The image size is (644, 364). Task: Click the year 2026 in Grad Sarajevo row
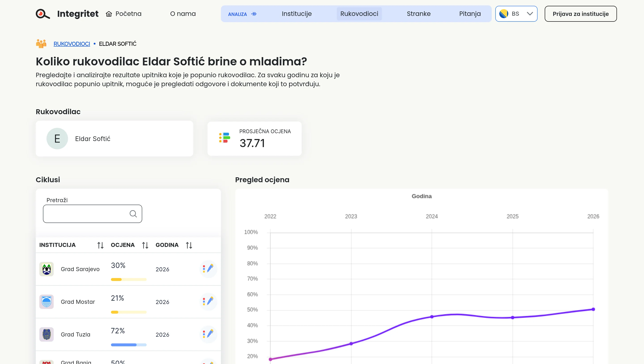click(x=163, y=269)
